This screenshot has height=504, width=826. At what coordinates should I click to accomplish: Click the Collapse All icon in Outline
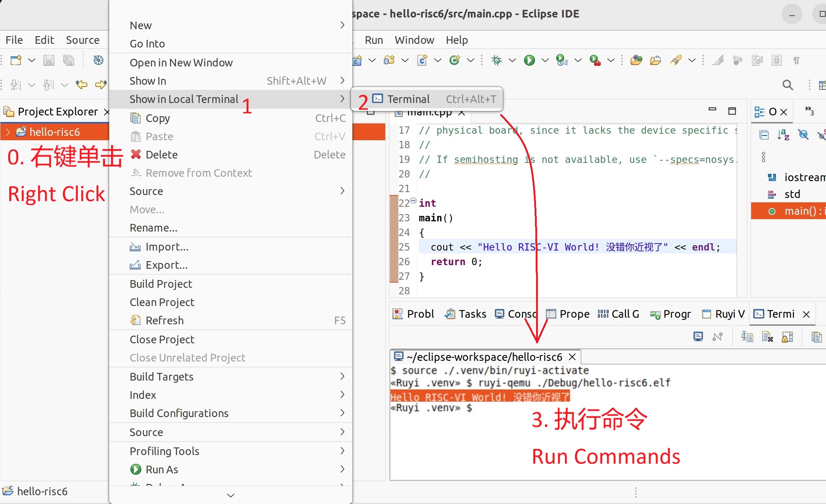pyautogui.click(x=764, y=135)
